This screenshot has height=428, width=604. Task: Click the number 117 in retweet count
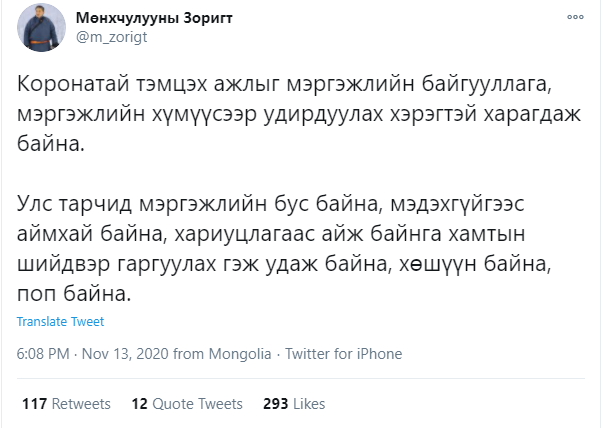(35, 404)
